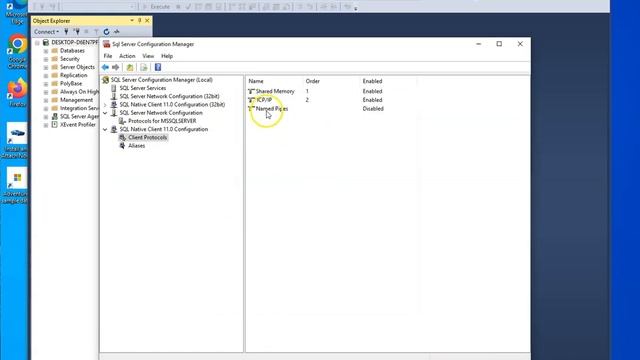640x360 pixels.
Task: Select SQL Server Agent in Object Explorer
Action: click(79, 117)
